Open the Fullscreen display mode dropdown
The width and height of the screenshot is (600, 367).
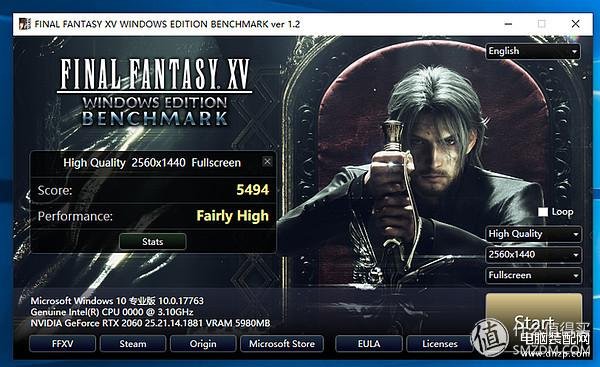click(533, 275)
